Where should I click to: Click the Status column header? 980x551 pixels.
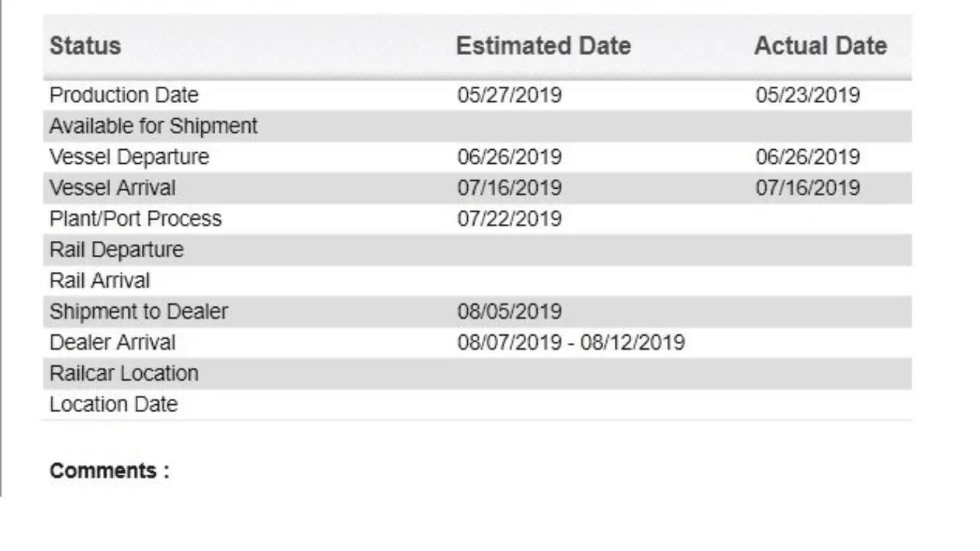coord(85,46)
